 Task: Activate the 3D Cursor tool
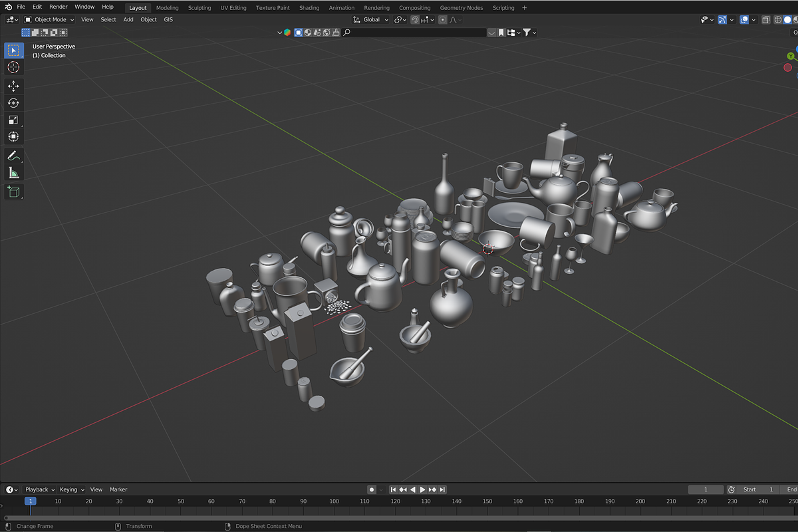pyautogui.click(x=14, y=67)
